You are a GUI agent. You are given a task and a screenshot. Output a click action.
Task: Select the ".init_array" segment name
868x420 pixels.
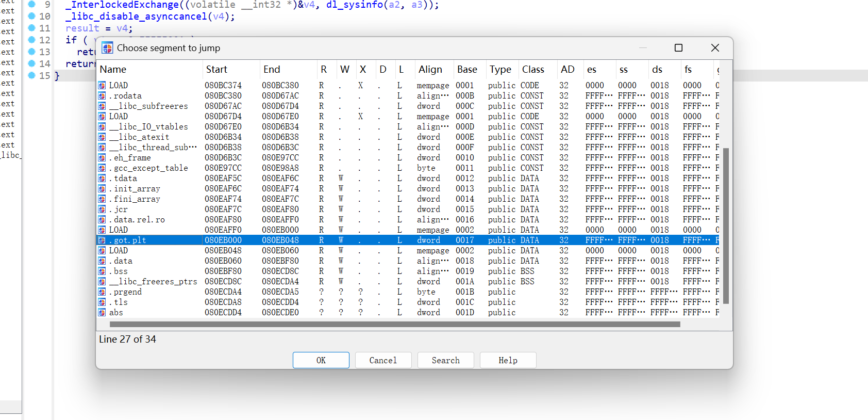(x=135, y=189)
